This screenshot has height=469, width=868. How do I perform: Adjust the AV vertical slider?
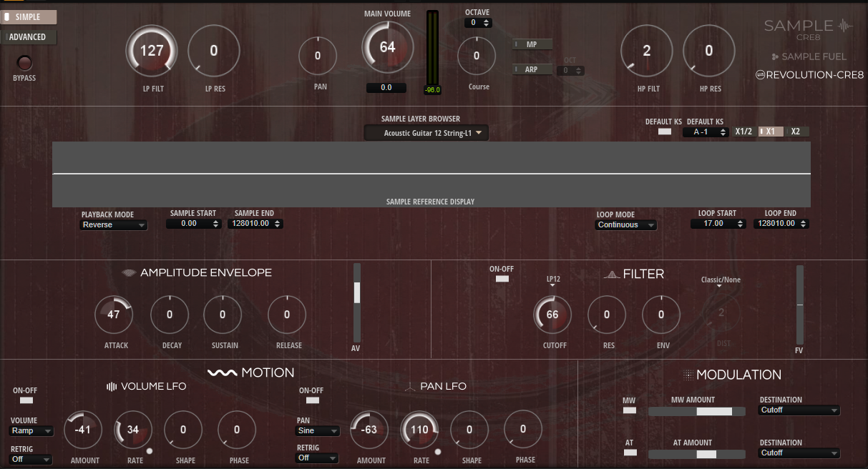357,302
